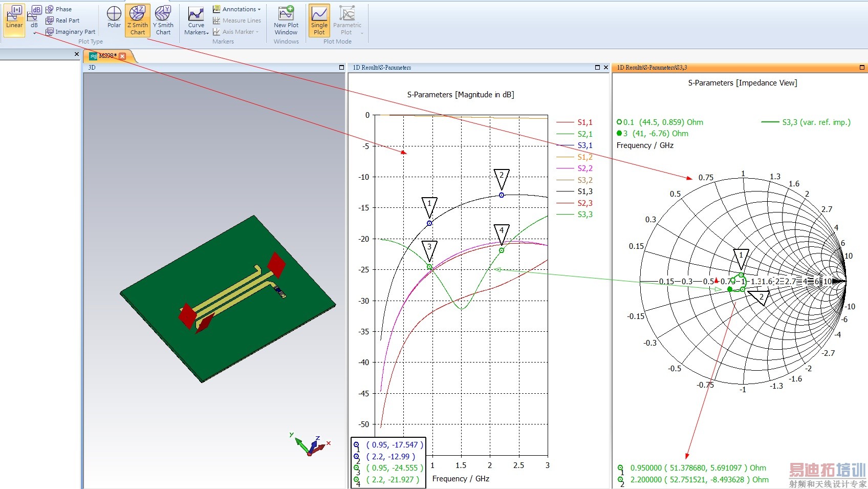Maximize the S3,3 Smith chart window
Screen dimensions: 868x489
862,68
